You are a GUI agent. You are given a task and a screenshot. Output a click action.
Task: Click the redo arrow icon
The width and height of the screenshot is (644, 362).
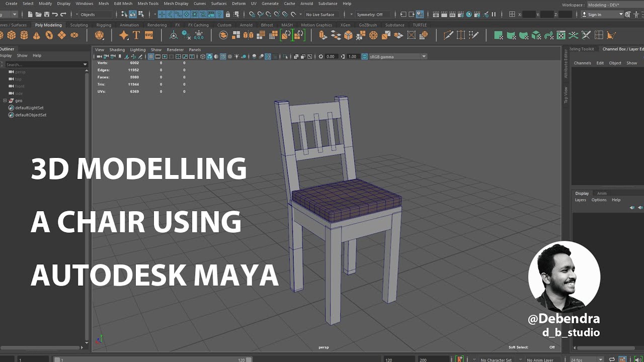63,15
